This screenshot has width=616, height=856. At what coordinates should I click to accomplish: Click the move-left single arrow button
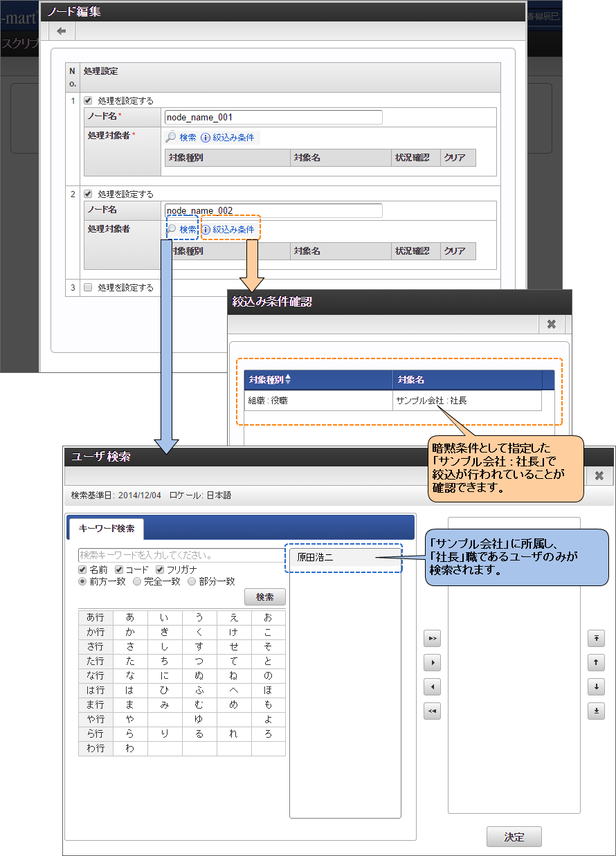coord(433,687)
